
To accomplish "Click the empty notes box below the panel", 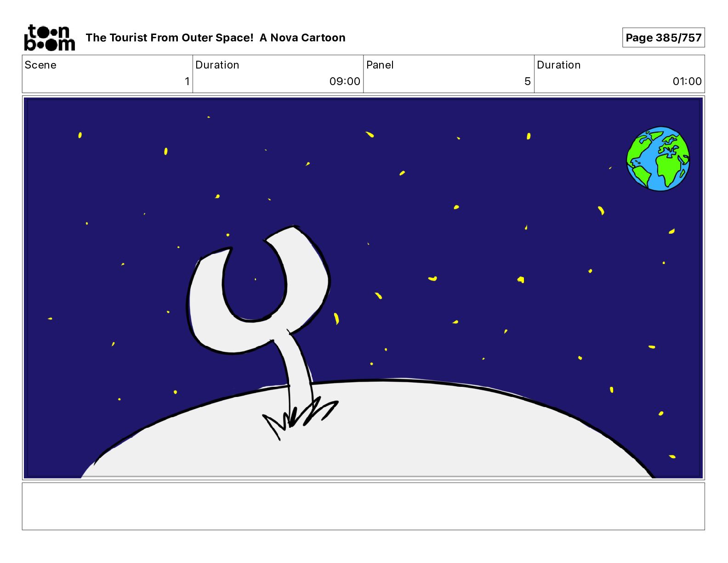I will click(x=363, y=506).
